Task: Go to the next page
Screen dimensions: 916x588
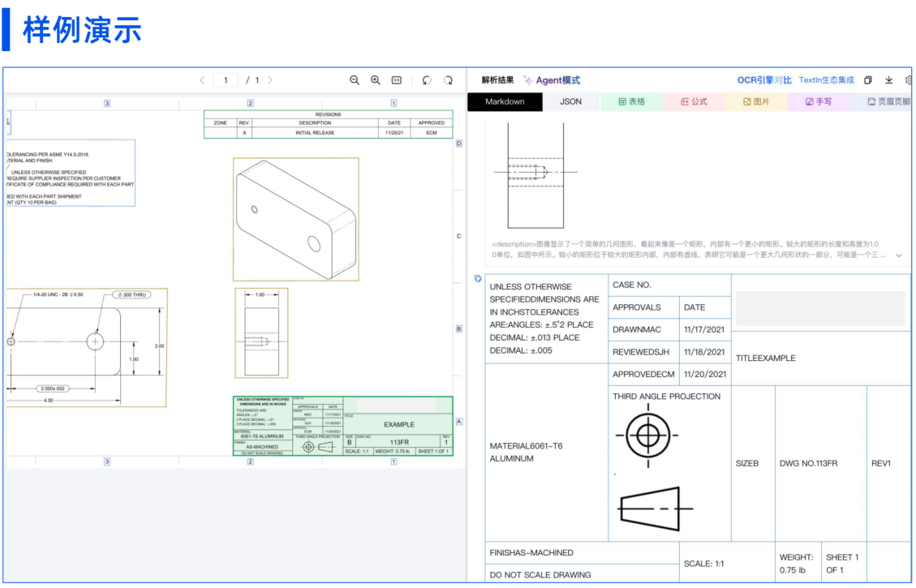Action: 270,80
